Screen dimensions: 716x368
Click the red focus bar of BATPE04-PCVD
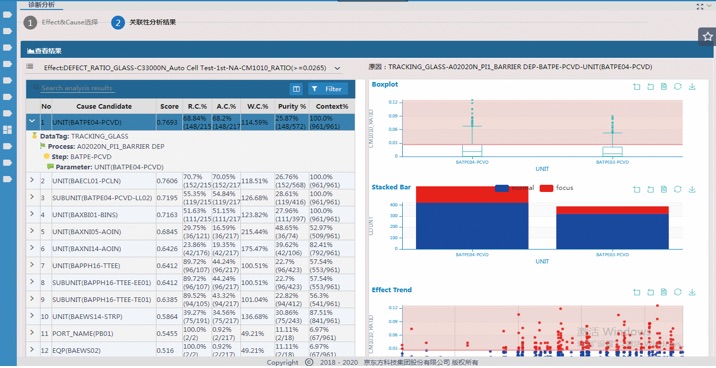(472, 195)
